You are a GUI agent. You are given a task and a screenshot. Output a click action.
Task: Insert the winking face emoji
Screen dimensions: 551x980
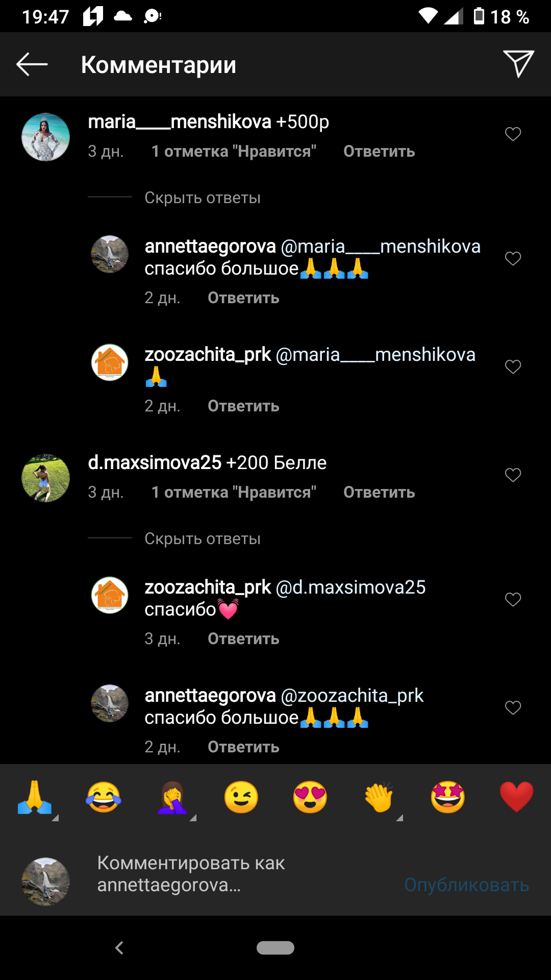point(241,797)
